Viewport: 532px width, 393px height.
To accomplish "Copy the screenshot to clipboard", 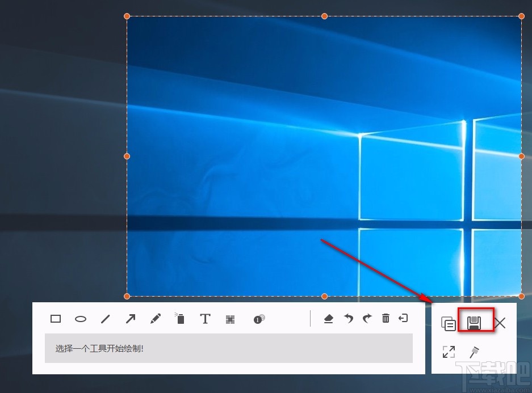I will pyautogui.click(x=449, y=323).
